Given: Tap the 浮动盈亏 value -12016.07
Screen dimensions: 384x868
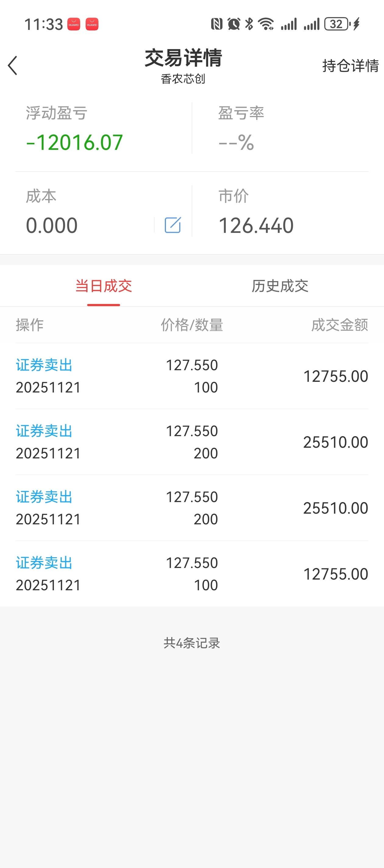Looking at the screenshot, I should [x=74, y=142].
